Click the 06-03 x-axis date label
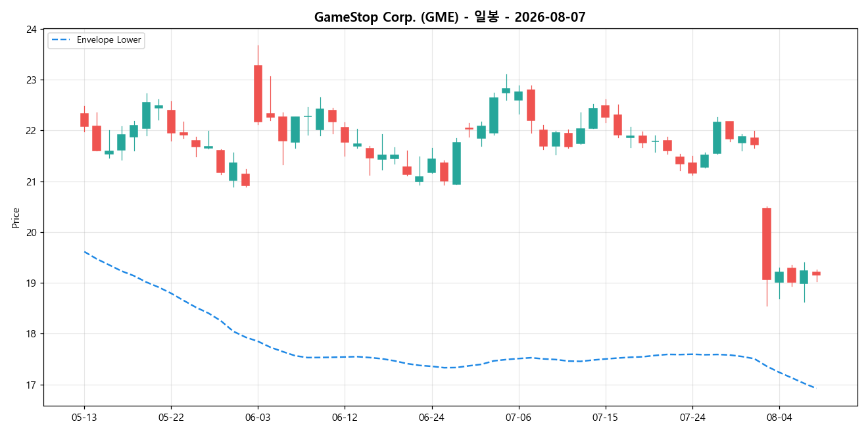This screenshot has width=868, height=434. pyautogui.click(x=258, y=418)
